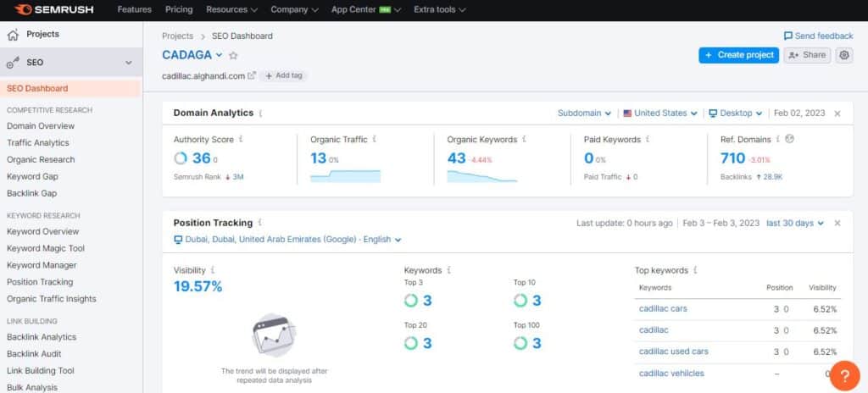Open Backlink Gap in sidebar
This screenshot has height=393, width=868.
click(x=31, y=194)
